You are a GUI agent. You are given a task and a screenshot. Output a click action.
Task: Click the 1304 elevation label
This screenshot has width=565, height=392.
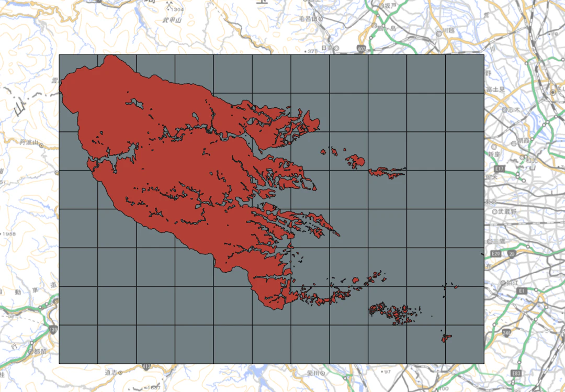pos(177,10)
